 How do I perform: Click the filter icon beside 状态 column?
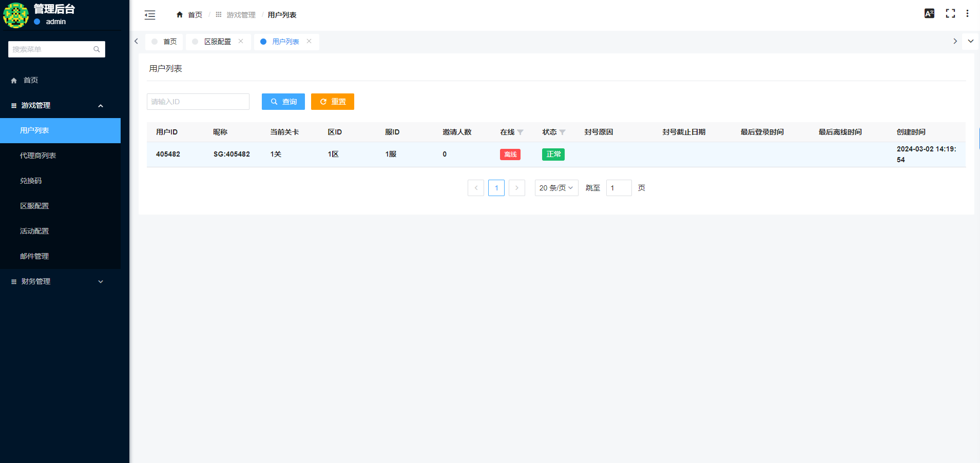click(x=562, y=132)
